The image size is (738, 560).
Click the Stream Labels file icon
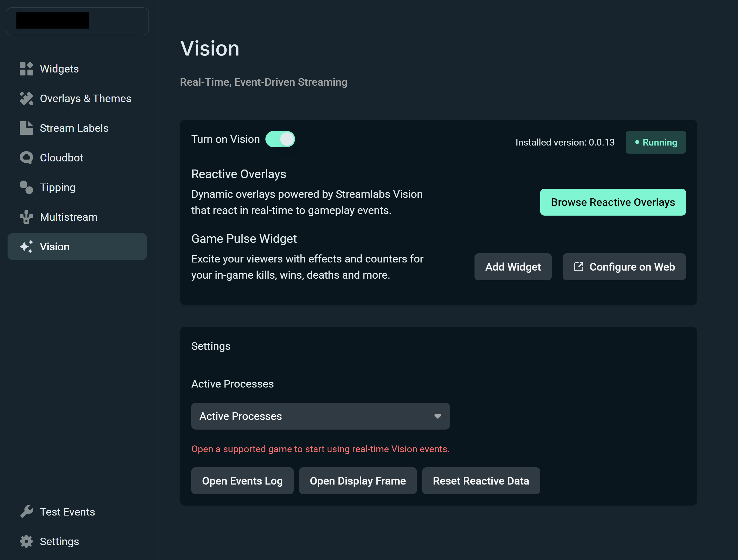pos(26,128)
